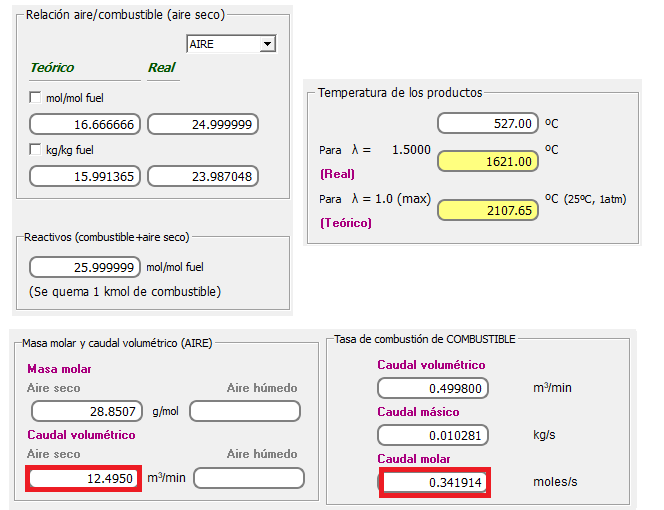Click the green Teórico column heading
The width and height of the screenshot is (664, 510).
pyautogui.click(x=52, y=68)
